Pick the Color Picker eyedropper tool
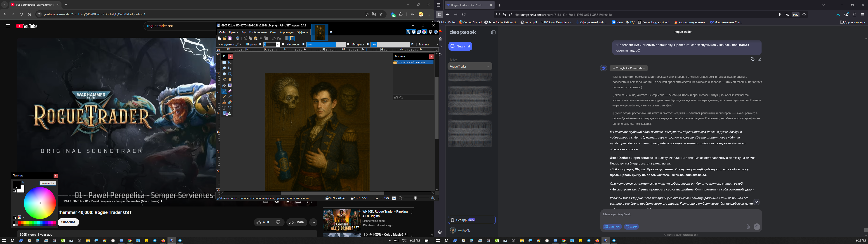868x244 pixels. (230, 97)
